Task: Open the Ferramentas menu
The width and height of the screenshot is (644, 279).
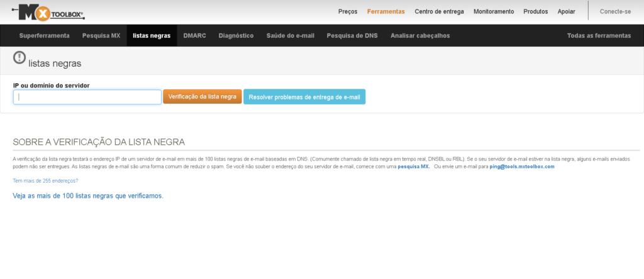Action: point(386,11)
